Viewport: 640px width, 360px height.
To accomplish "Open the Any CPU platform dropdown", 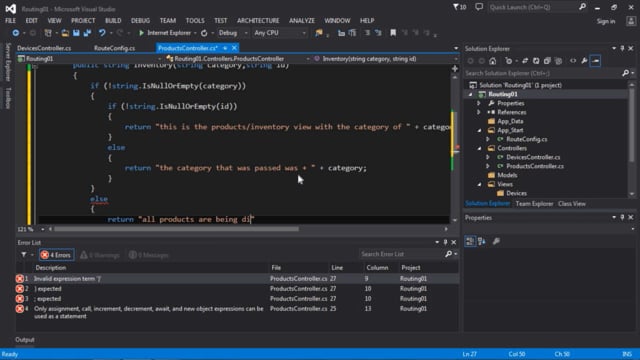I will point(304,33).
